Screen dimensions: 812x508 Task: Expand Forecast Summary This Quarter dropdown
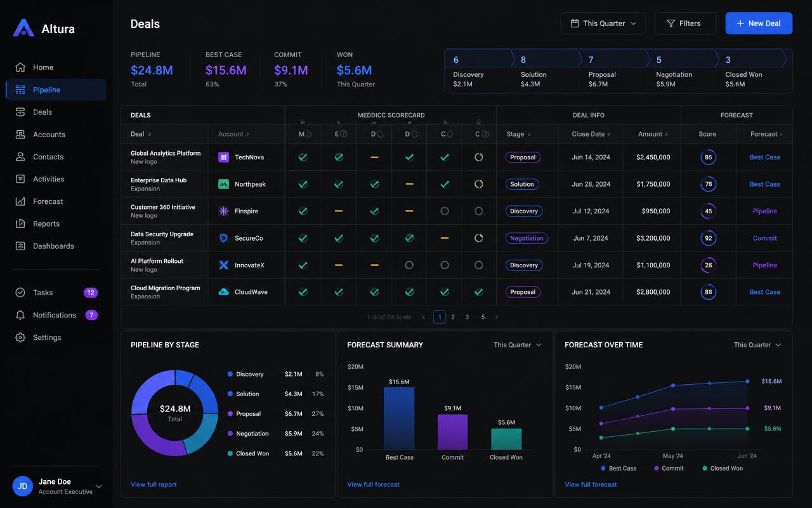tap(518, 345)
